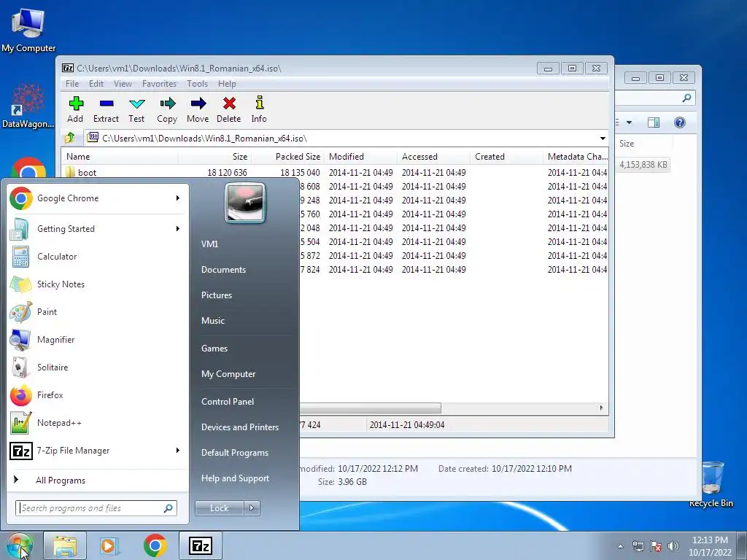
Task: Click scroll right arrow in 7-Zip list
Action: [x=601, y=408]
